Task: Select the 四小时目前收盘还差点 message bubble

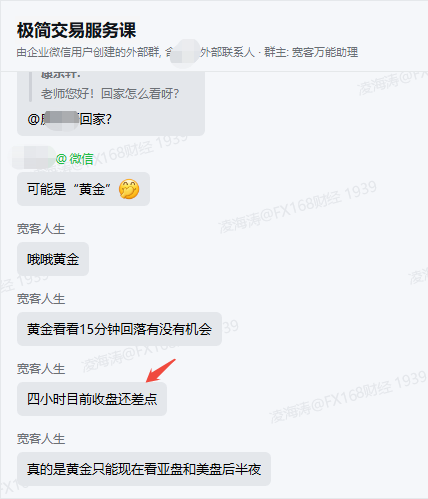Action: coord(92,399)
